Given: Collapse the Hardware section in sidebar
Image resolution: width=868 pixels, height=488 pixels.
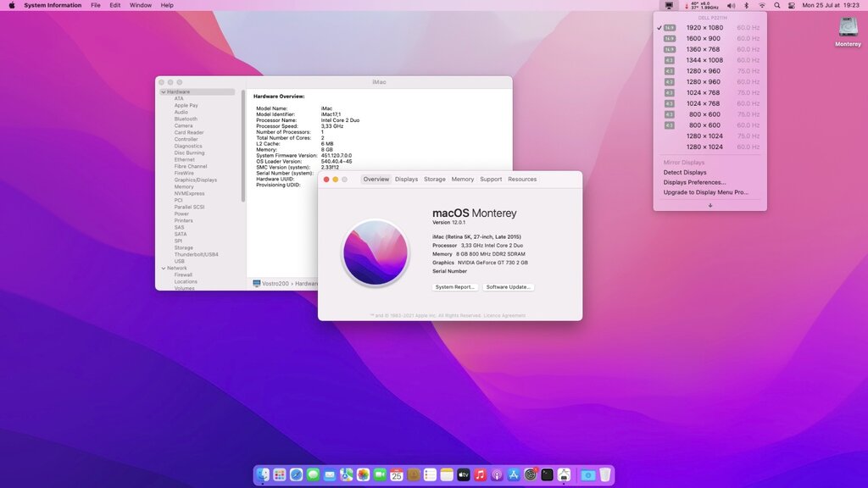Looking at the screenshot, I should pyautogui.click(x=163, y=91).
